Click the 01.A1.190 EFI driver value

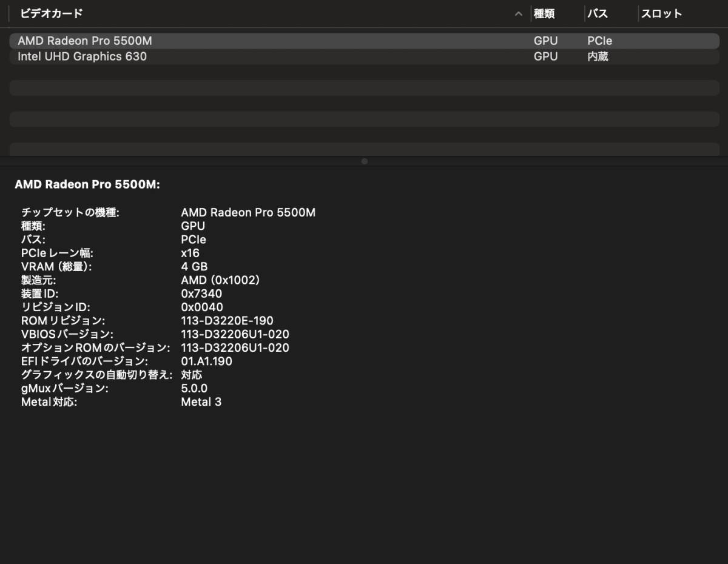pos(206,361)
